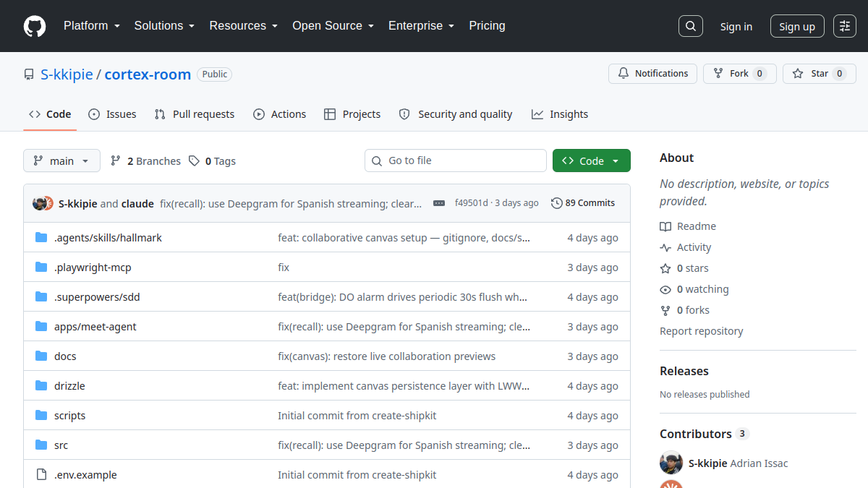The image size is (868, 488).
Task: Click the file icon beside .env.example
Action: (x=41, y=475)
